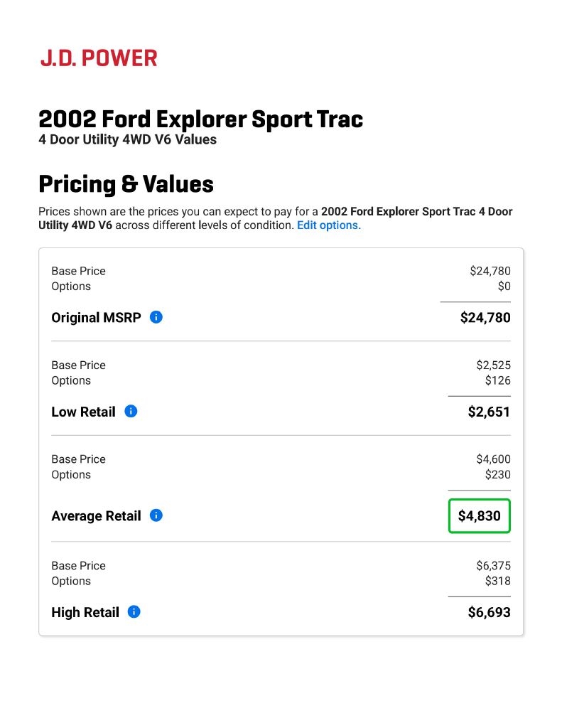
Task: Select the $6,375 High Retail base price
Action: pyautogui.click(x=493, y=566)
